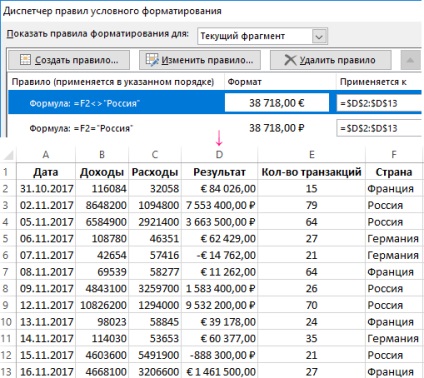Image resolution: width=424 pixels, height=378 pixels.
Task: Move rule up with arrow button
Action: 410,60
